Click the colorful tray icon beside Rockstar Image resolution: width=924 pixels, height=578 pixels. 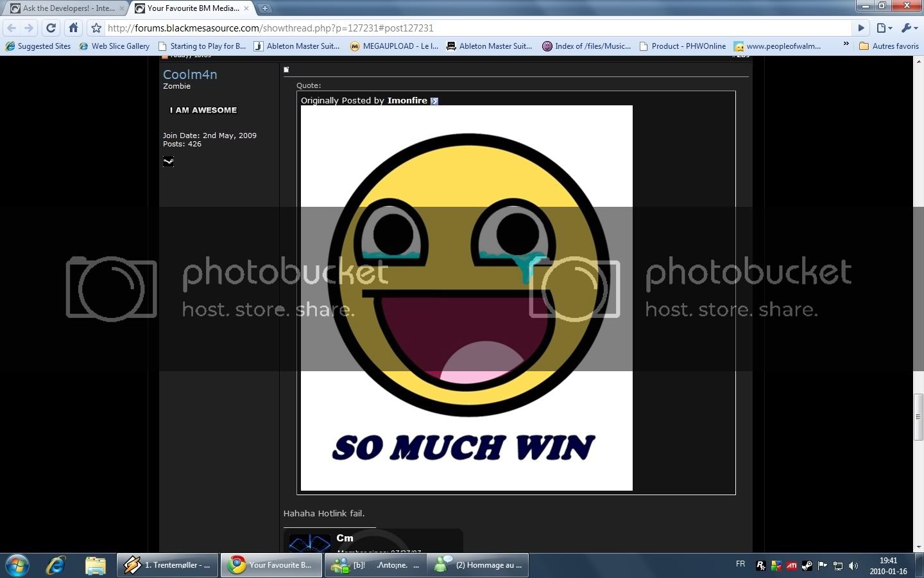776,566
